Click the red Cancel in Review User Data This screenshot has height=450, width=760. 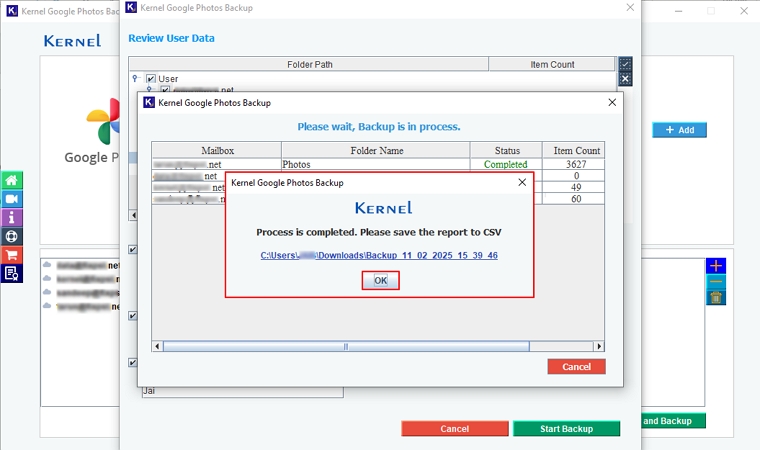coord(455,429)
